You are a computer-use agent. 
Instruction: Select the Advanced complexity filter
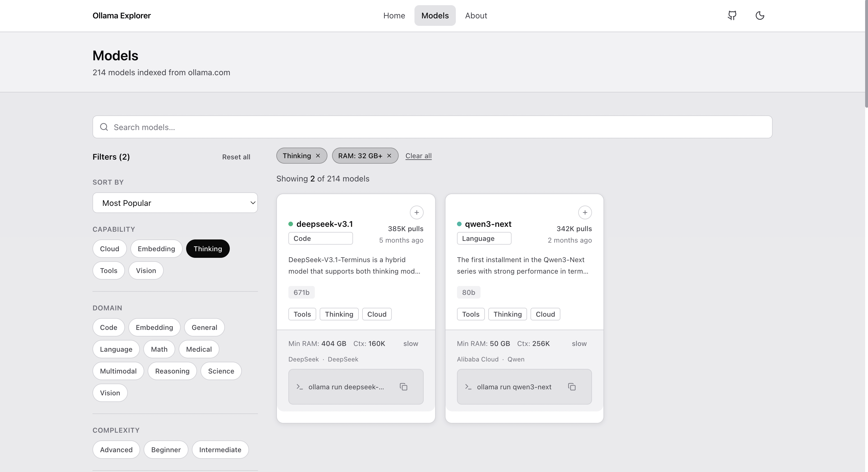pyautogui.click(x=116, y=449)
